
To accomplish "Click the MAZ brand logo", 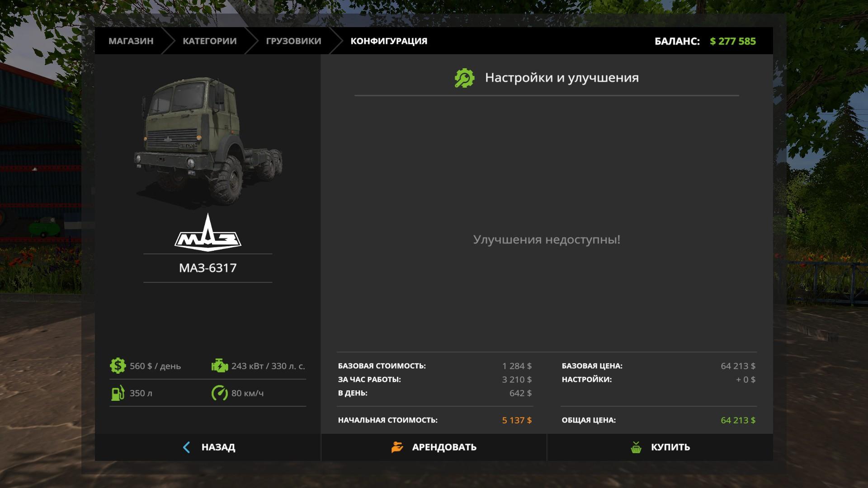I will [x=208, y=233].
